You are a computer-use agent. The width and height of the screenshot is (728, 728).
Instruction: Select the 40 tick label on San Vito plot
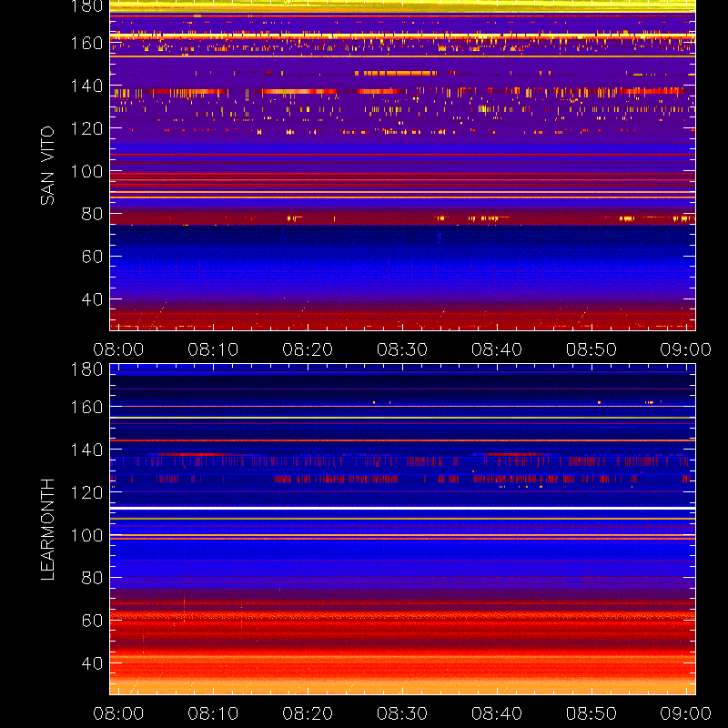tap(92, 299)
